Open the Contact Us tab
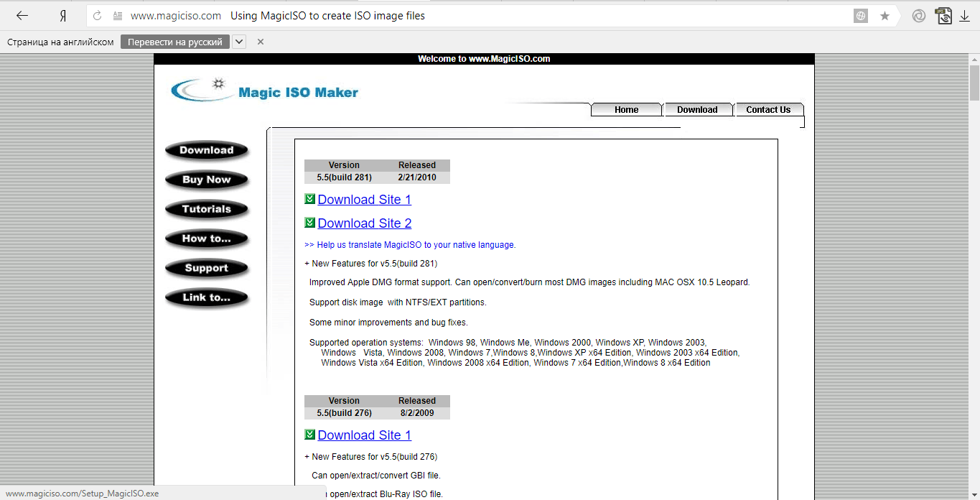980x500 pixels. pos(768,110)
